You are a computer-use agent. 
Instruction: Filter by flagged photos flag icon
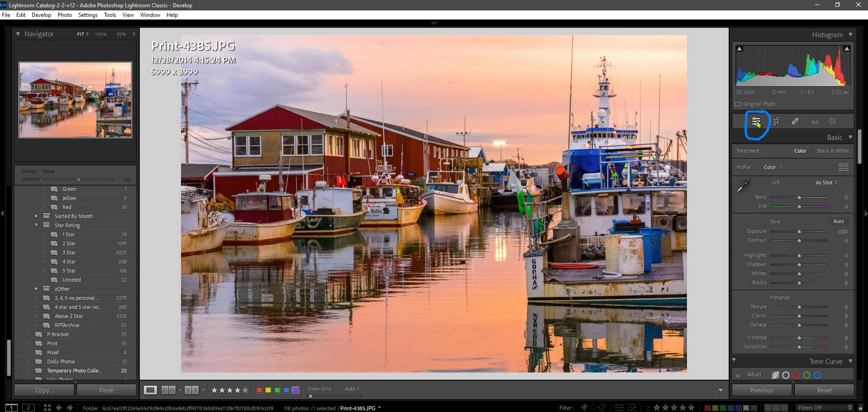coord(584,407)
